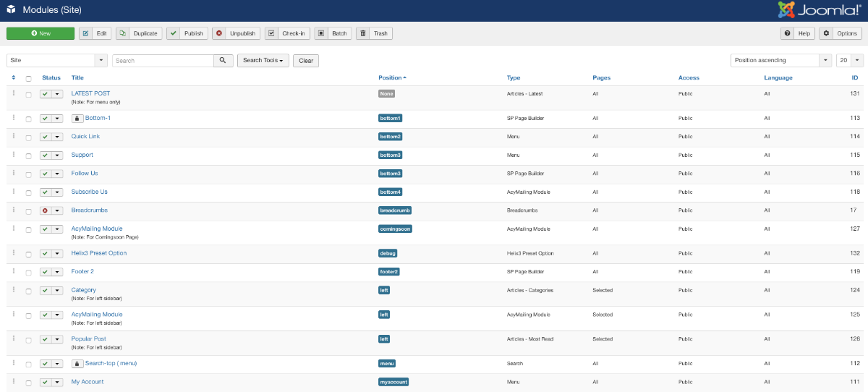
Task: Click the red unpublished status icon for Breadcrumbs
Action: coord(45,210)
